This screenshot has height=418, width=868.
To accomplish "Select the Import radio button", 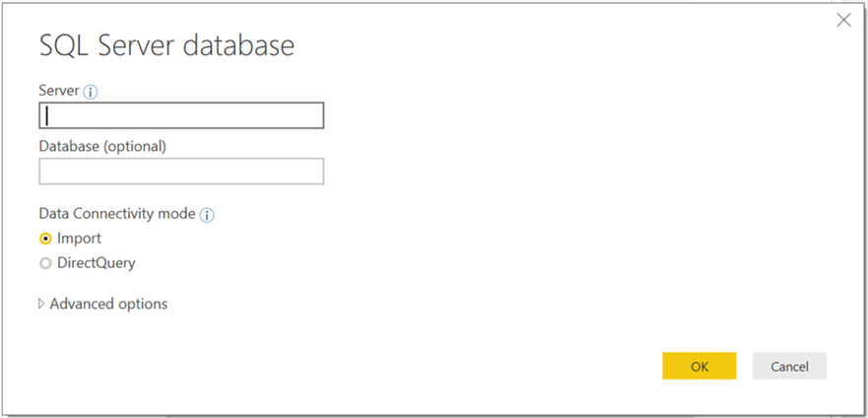I will pos(45,239).
